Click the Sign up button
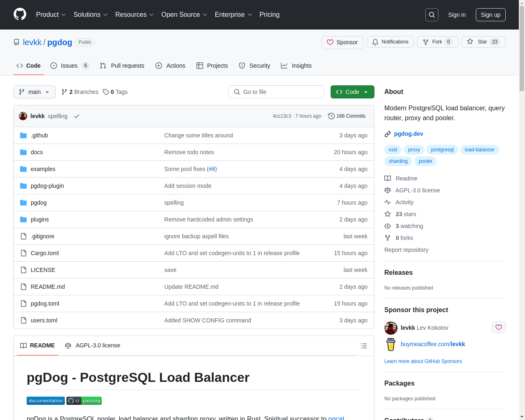The image size is (525, 420). pyautogui.click(x=491, y=15)
